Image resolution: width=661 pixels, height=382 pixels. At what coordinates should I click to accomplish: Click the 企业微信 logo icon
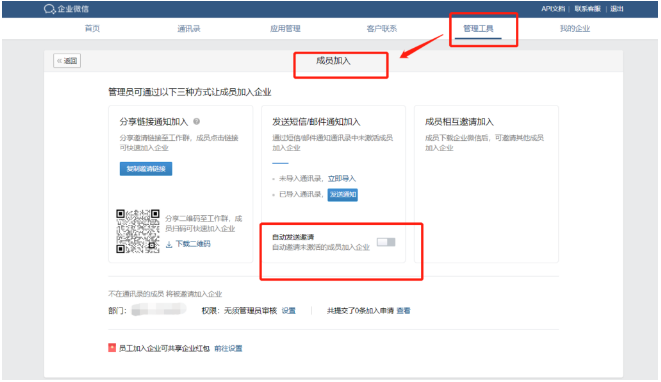coord(49,9)
